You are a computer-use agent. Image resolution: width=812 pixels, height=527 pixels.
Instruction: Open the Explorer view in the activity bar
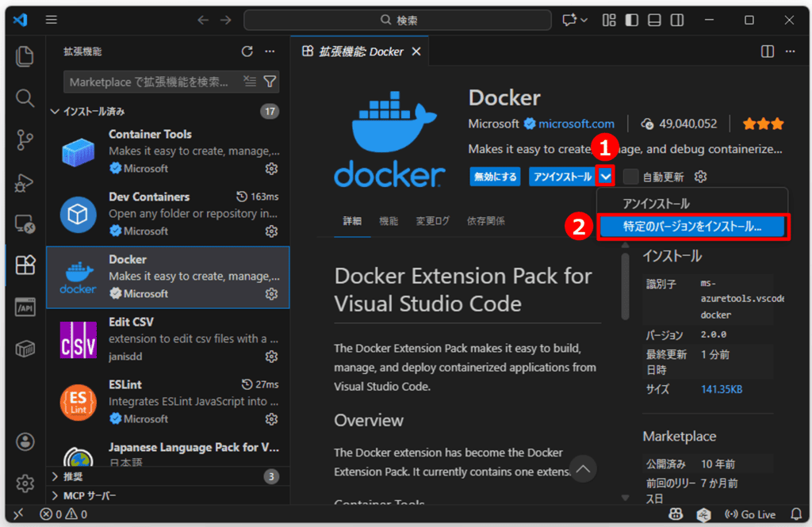coord(25,56)
